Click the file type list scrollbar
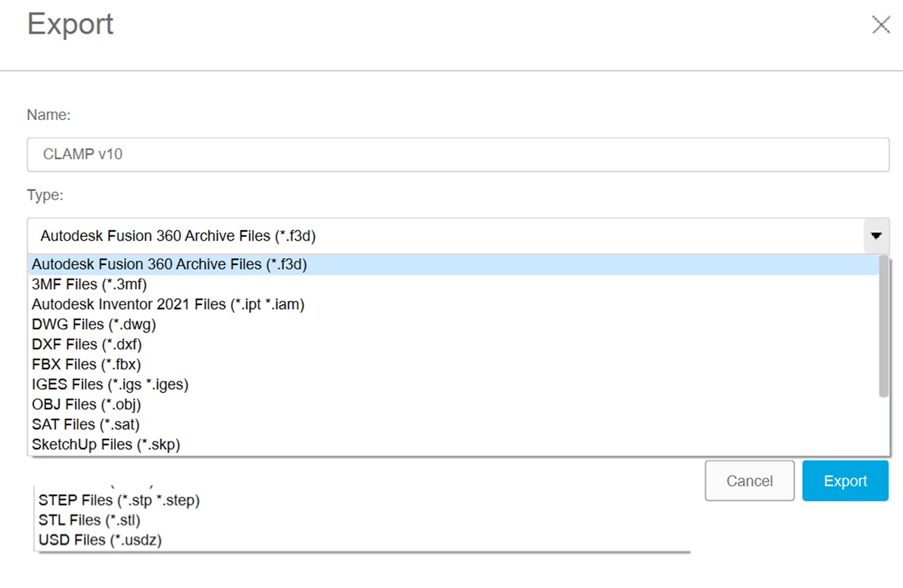 coord(884,326)
